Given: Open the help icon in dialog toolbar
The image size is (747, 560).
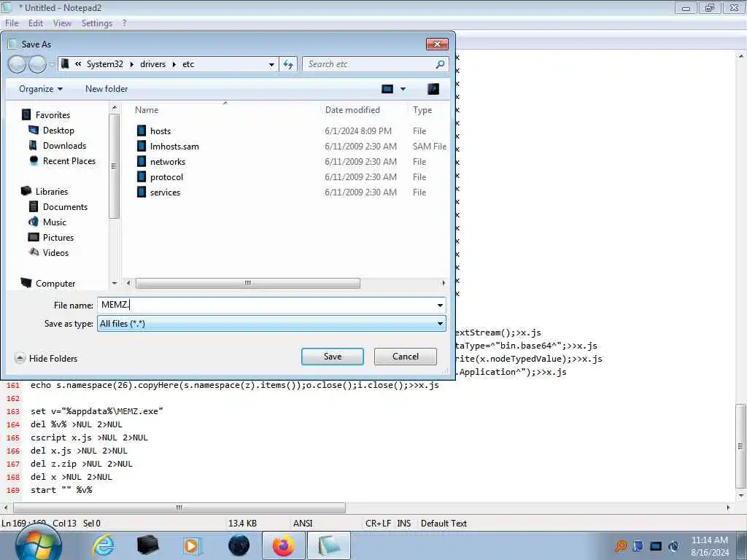Looking at the screenshot, I should click(433, 89).
